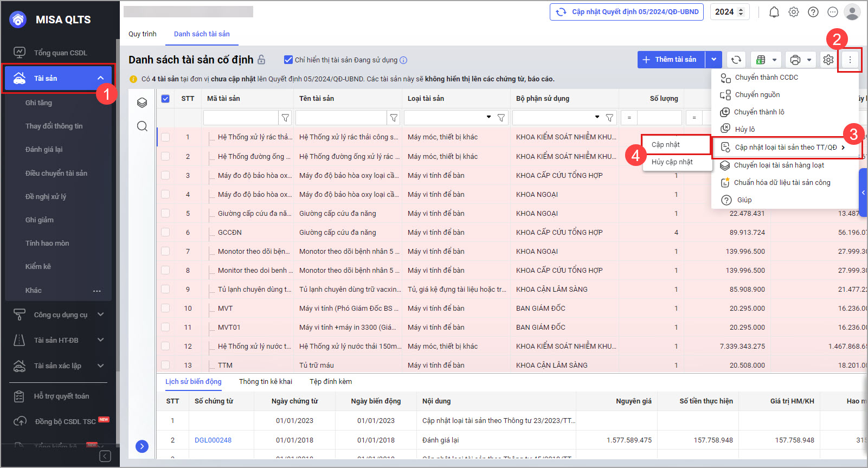Click the info icon beside Đang sử dụng
868x468 pixels.
click(x=403, y=60)
